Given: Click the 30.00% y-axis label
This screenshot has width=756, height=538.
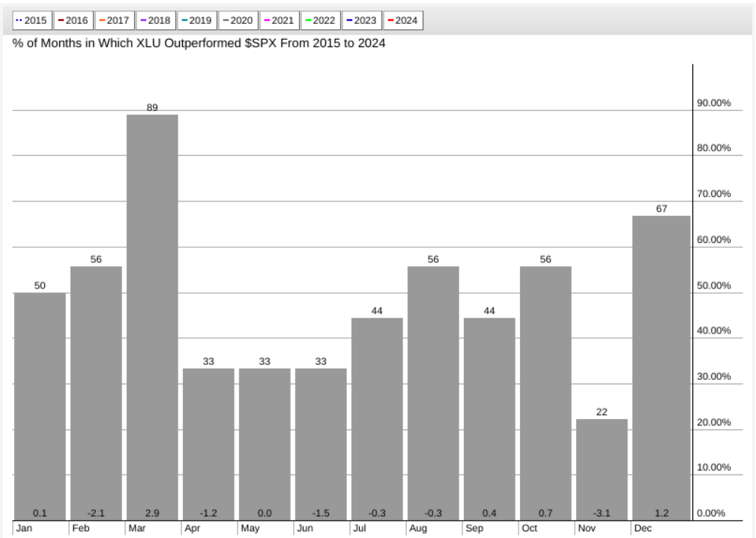Looking at the screenshot, I should tap(713, 376).
